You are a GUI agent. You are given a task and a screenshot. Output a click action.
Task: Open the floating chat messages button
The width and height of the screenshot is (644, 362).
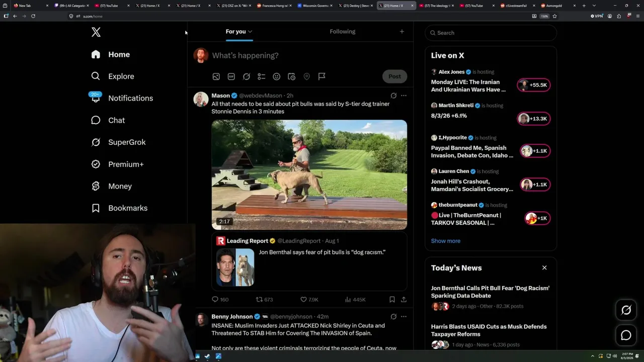tap(626, 335)
